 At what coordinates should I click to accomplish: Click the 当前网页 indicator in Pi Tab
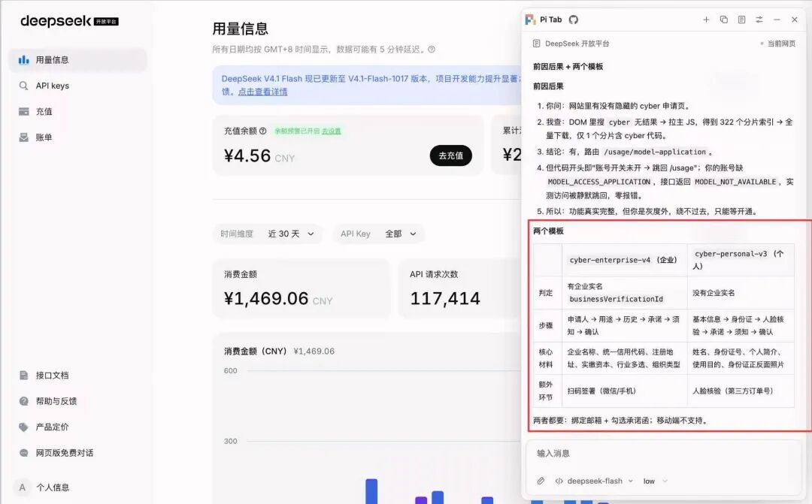777,44
